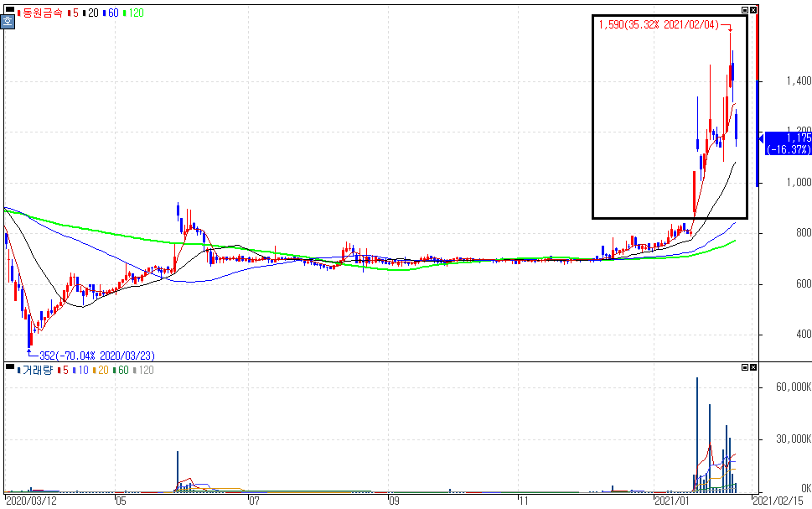Close the price chart pane

point(753,10)
